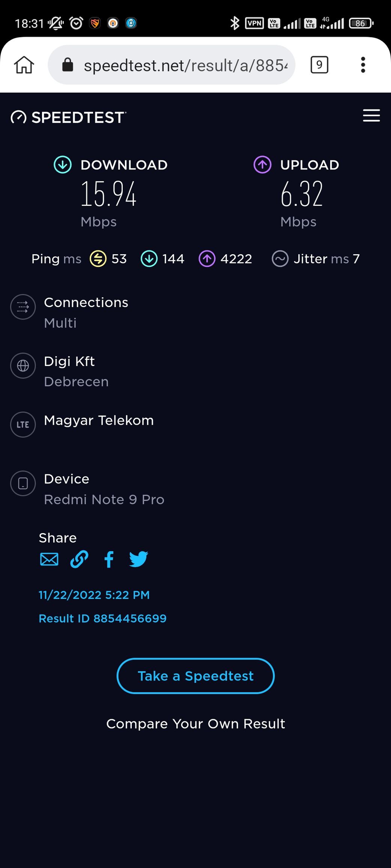Viewport: 391px width, 868px height.
Task: Tap the browser home icon
Action: [24, 65]
